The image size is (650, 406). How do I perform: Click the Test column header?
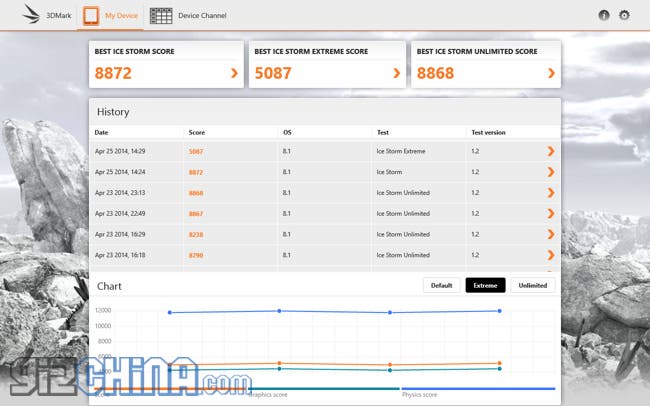click(x=383, y=132)
